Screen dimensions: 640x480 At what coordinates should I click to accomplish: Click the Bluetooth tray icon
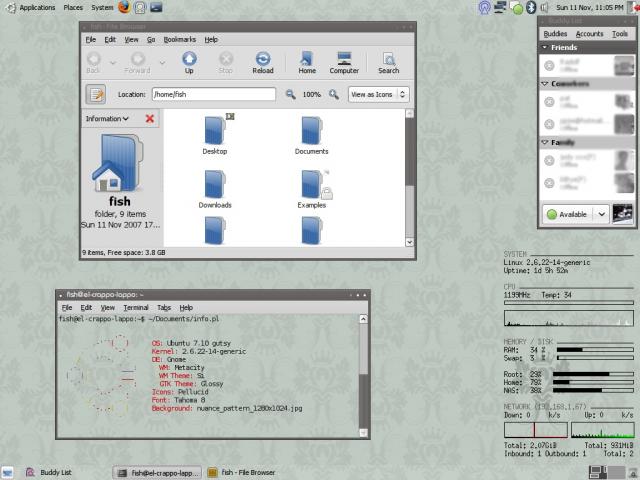[531, 7]
